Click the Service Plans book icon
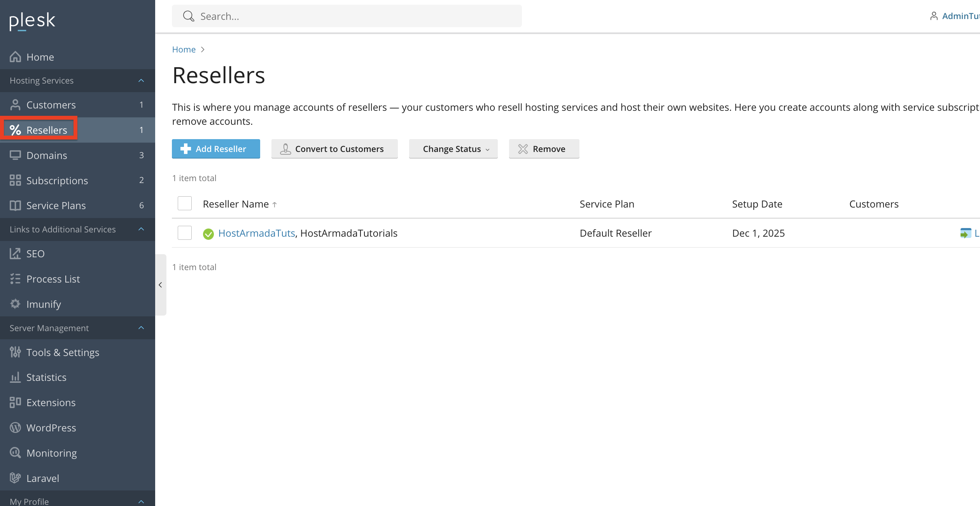The width and height of the screenshot is (980, 506). coord(15,206)
